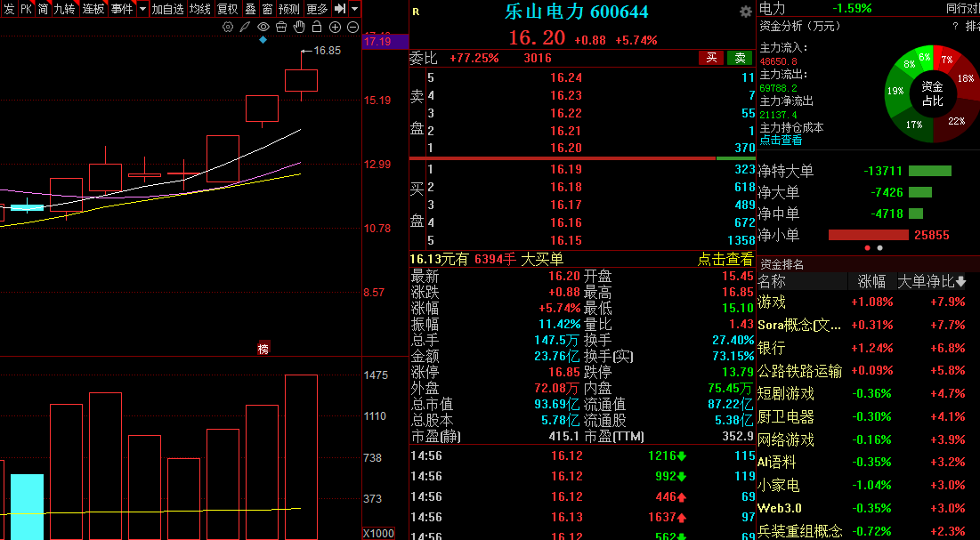Click 加自选 to add to watchlist

(168, 9)
